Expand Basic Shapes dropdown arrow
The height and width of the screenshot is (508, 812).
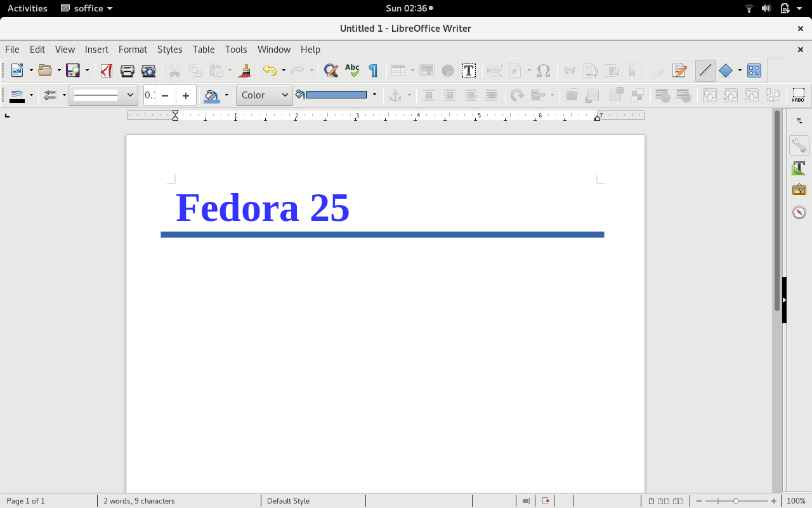coord(740,70)
